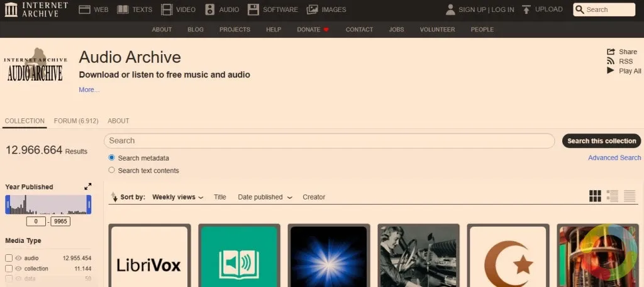
Task: Open the Advanced Search link
Action: 614,157
